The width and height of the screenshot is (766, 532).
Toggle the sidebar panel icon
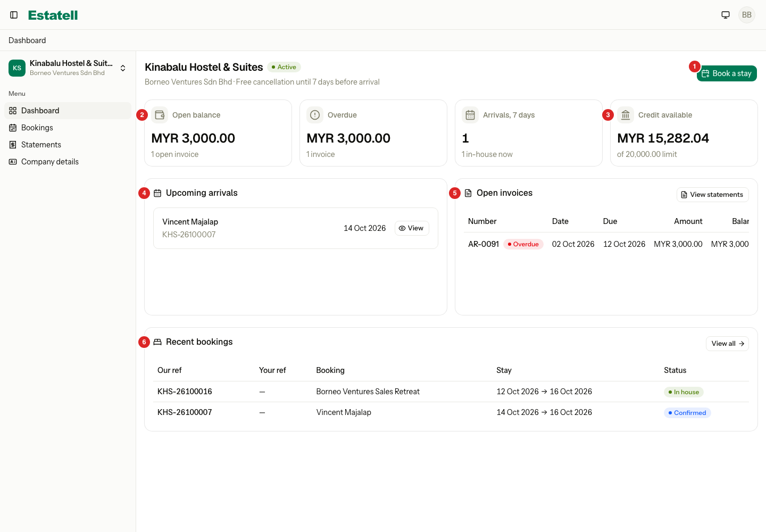(x=14, y=15)
